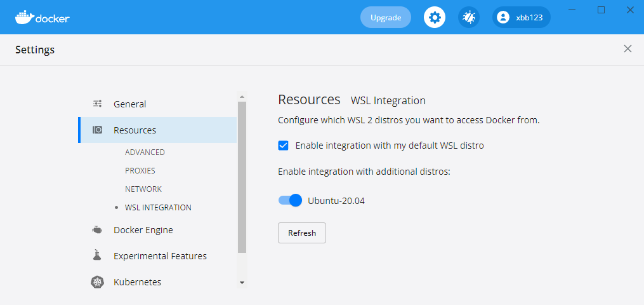Open the ADVANCED resources sub-item
644x305 pixels.
pos(145,152)
